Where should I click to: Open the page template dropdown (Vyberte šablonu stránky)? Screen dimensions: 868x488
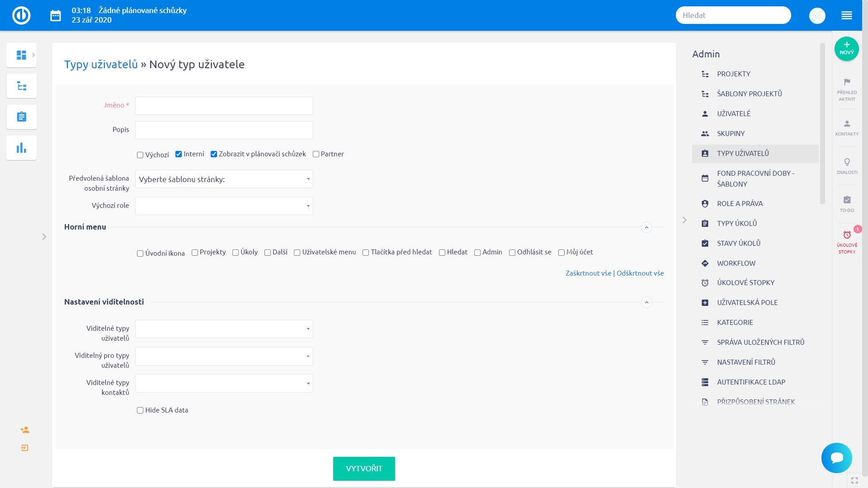coord(224,179)
